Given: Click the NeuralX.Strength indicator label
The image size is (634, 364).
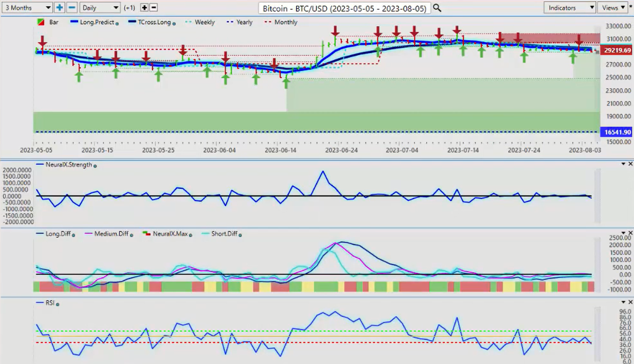Looking at the screenshot, I should (x=68, y=164).
